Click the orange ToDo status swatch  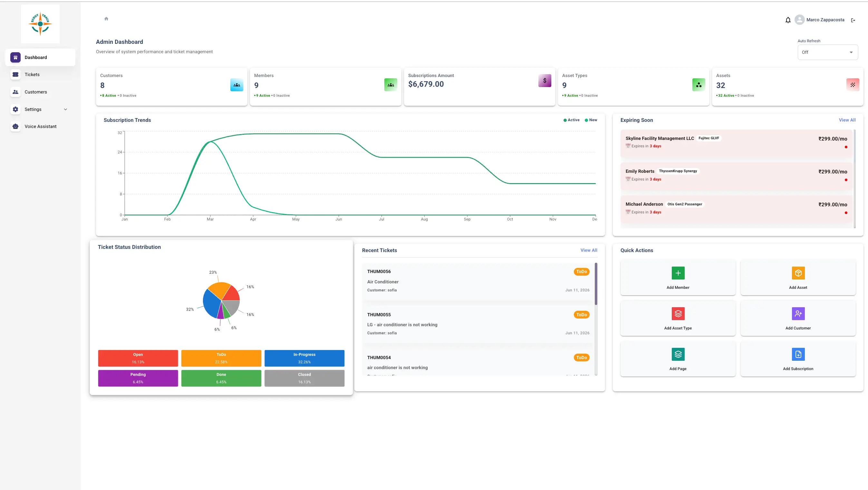[221, 358]
